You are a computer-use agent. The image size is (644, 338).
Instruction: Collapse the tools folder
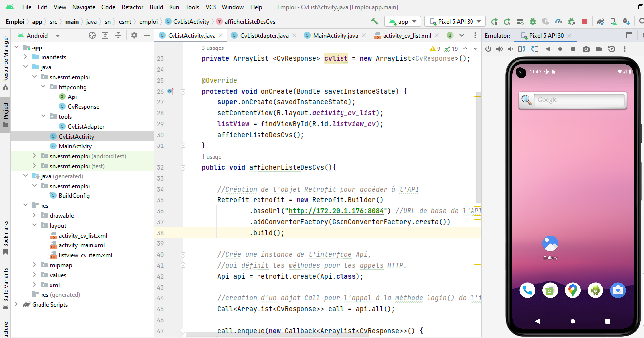tap(44, 117)
